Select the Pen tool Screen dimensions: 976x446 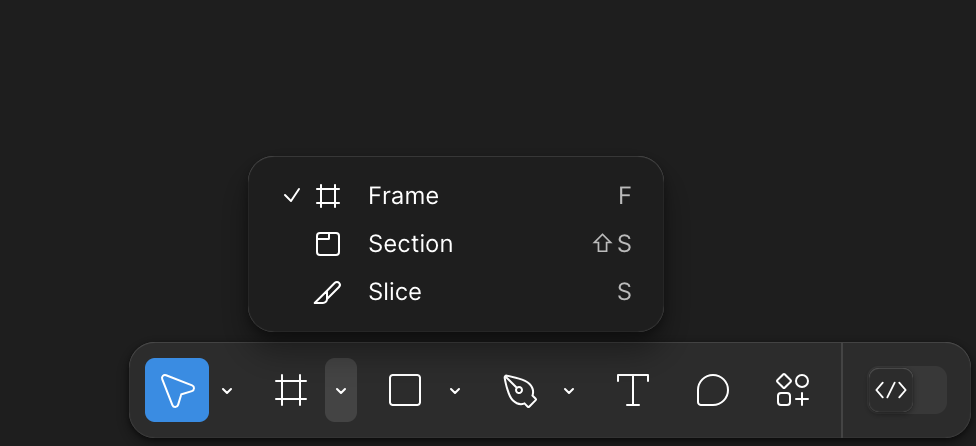(x=519, y=390)
